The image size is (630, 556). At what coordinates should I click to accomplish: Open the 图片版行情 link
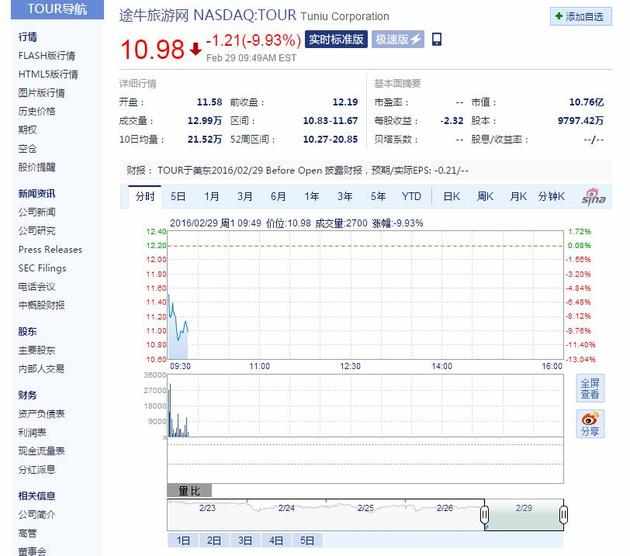(41, 93)
